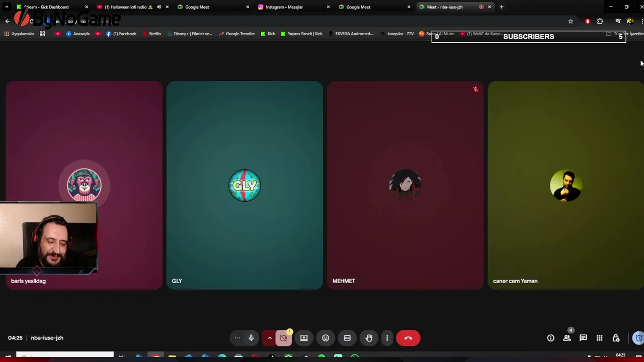The height and width of the screenshot is (362, 644).
Task: Mute the Halloween lofi radio tab audio
Action: point(159,7)
